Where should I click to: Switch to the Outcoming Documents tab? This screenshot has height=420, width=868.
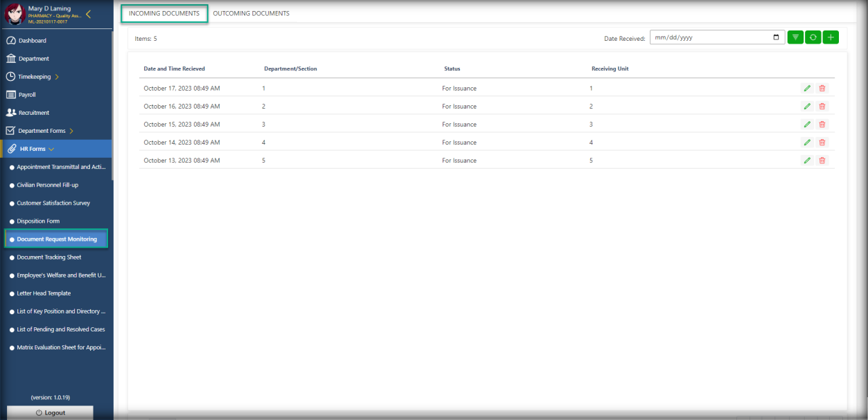pos(251,13)
